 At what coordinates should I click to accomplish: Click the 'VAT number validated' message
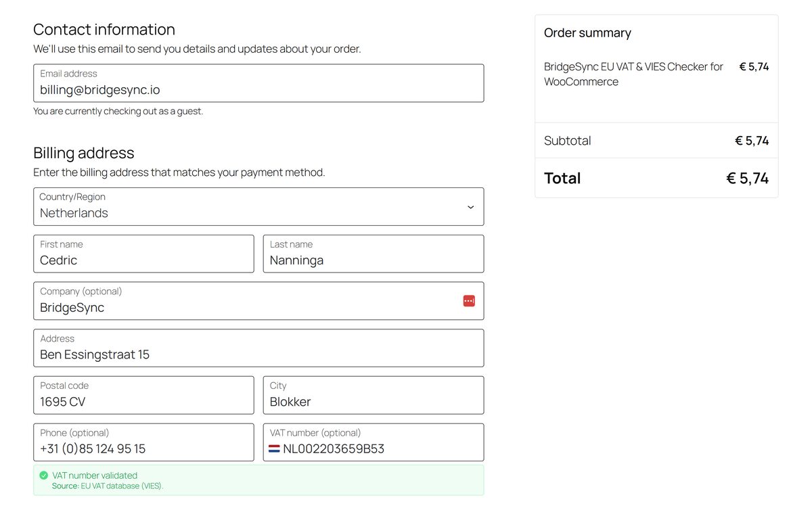95,476
